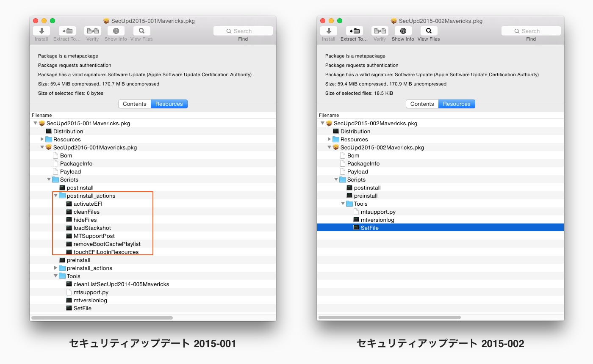593x364 pixels.
Task: Select cleanListSecUpd2014-005Mavericks file icon
Action: coord(69,284)
